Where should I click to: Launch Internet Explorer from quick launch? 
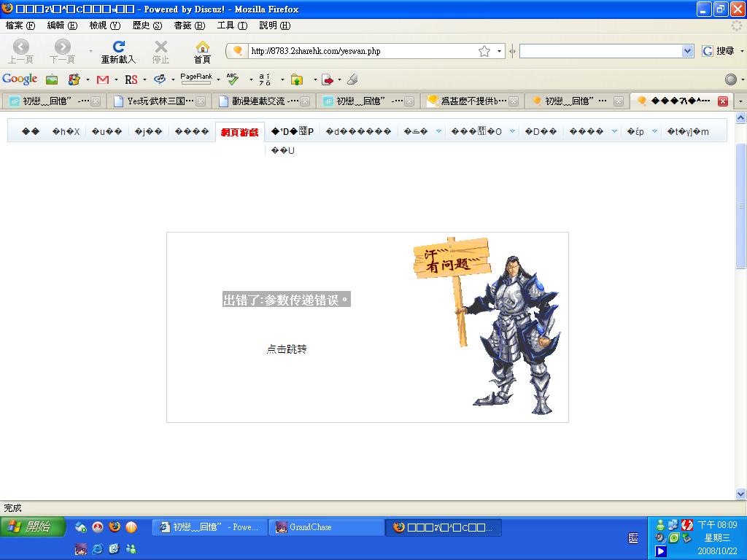98,549
